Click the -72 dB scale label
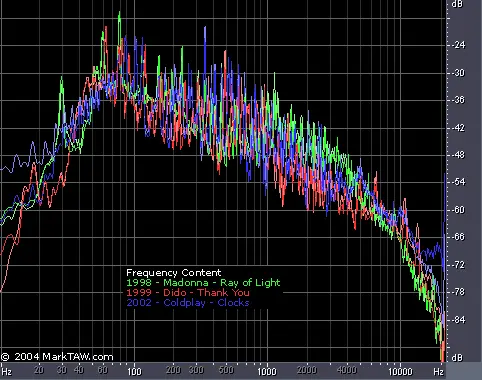Image resolution: width=482 pixels, height=380 pixels. pyautogui.click(x=459, y=265)
